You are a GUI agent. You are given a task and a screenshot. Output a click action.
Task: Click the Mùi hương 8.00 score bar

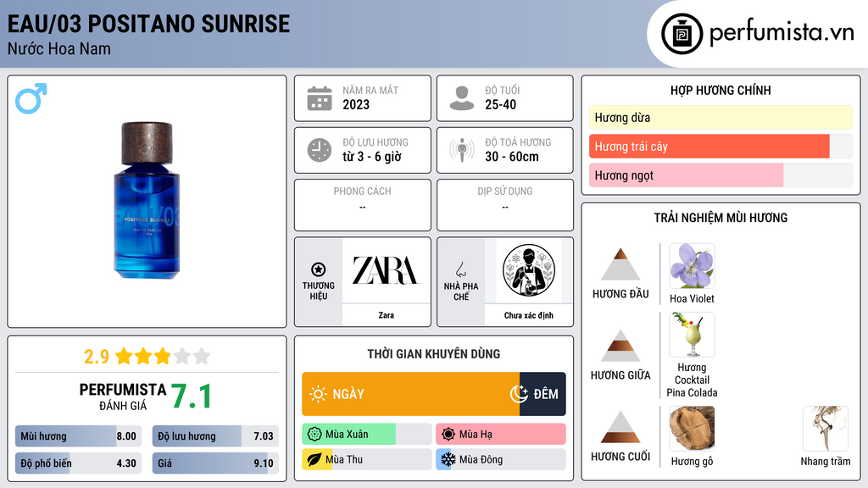[78, 436]
